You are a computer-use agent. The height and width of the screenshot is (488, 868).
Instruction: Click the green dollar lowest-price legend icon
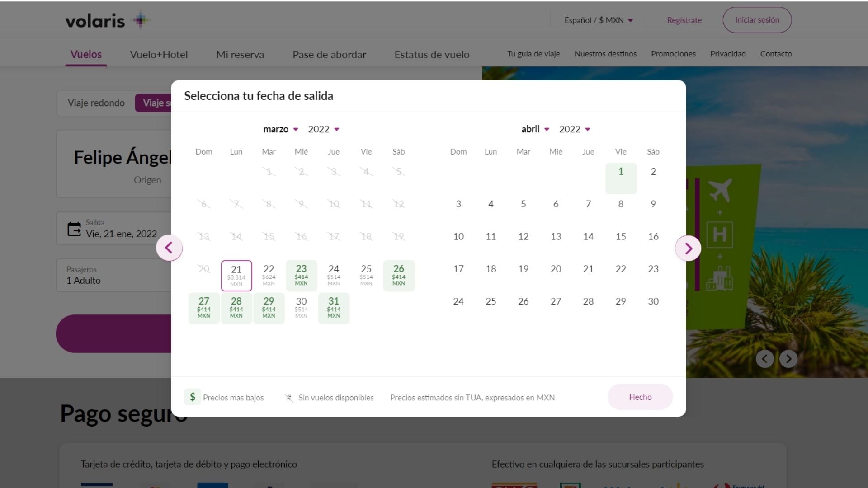[x=193, y=397]
